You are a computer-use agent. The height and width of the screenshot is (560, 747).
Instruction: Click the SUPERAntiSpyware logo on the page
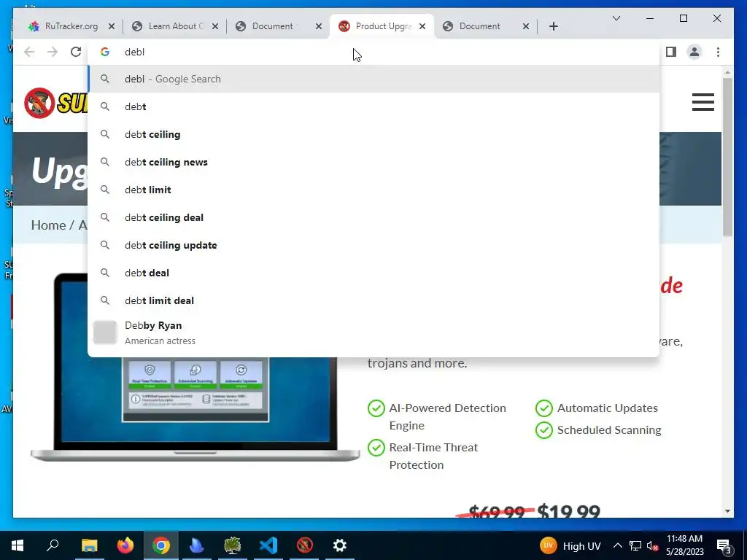[x=55, y=102]
